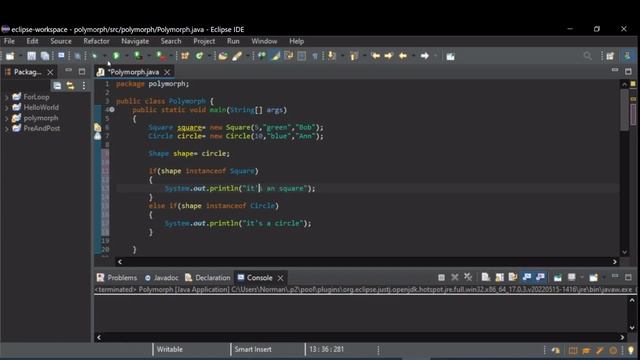Click the Last Edit Location arrow icon
The width and height of the screenshot is (640, 360).
click(x=375, y=56)
